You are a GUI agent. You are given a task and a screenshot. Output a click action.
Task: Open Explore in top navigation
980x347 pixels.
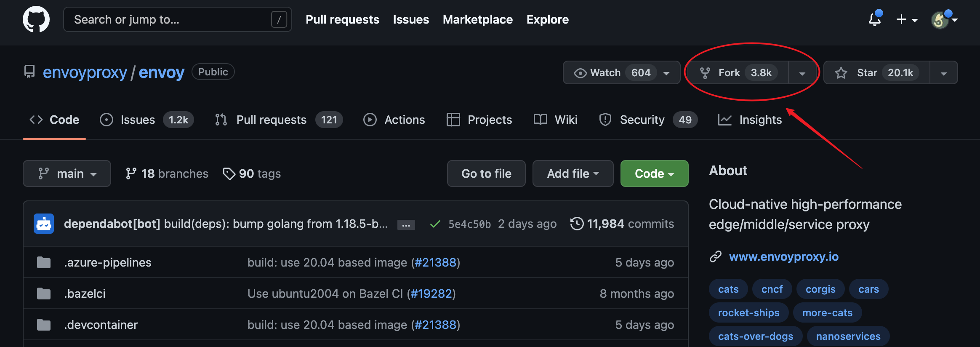point(548,19)
